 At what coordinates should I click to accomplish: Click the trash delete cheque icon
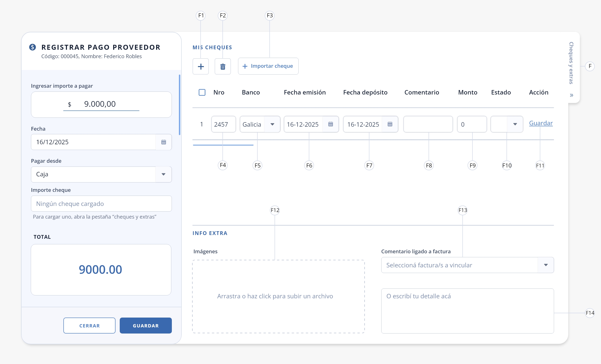pyautogui.click(x=223, y=67)
